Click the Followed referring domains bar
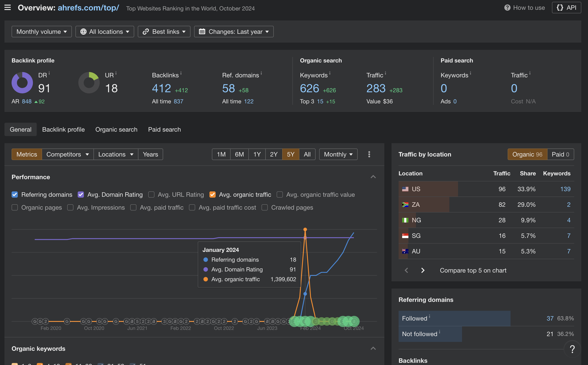 pyautogui.click(x=454, y=318)
